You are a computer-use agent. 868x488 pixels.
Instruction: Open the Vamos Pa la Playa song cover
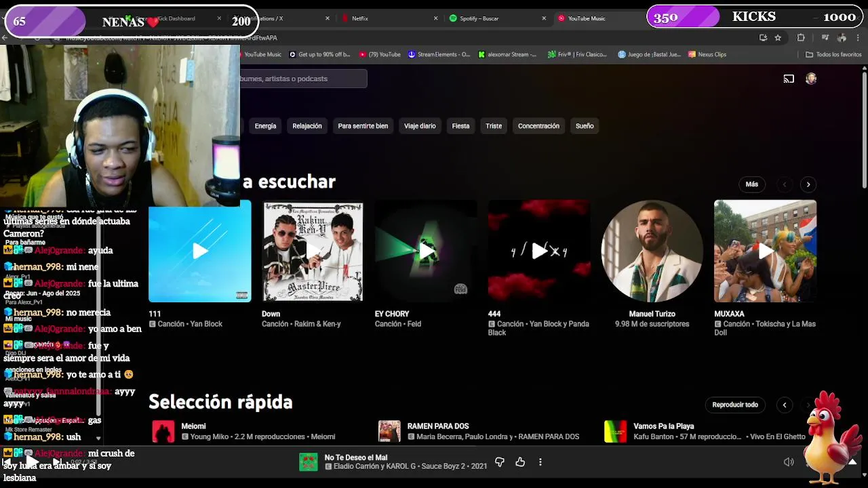click(x=616, y=432)
